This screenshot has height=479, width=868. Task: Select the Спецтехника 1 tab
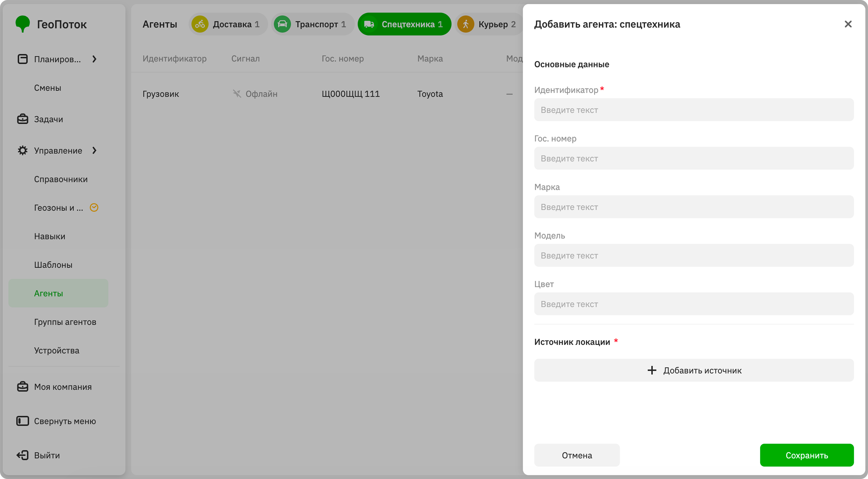[x=404, y=24]
